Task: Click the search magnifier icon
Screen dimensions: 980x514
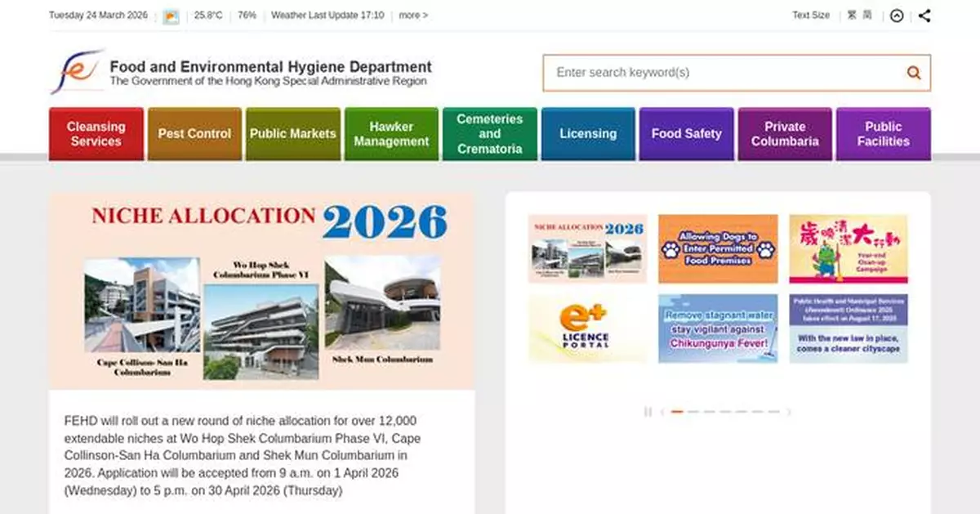Action: click(913, 73)
